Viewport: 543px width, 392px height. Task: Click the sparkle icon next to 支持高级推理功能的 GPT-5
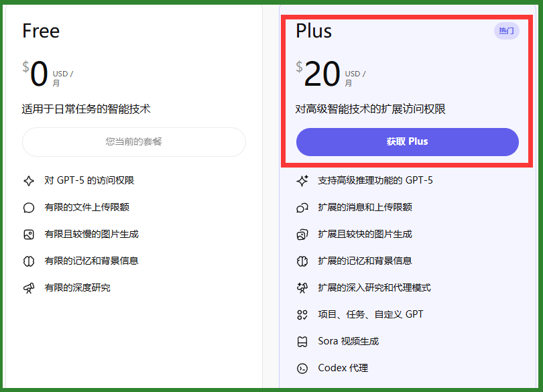tap(302, 181)
